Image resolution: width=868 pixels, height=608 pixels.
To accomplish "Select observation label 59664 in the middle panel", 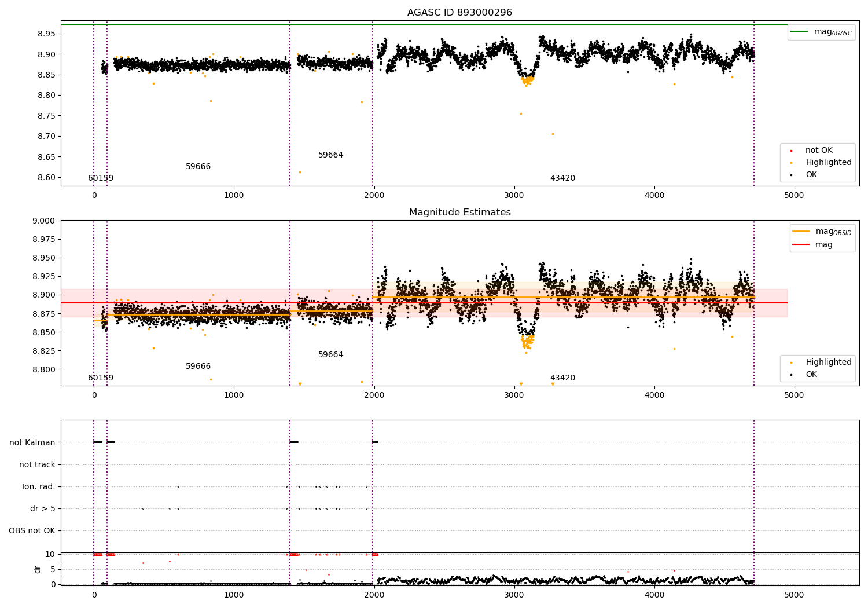I will pos(330,355).
